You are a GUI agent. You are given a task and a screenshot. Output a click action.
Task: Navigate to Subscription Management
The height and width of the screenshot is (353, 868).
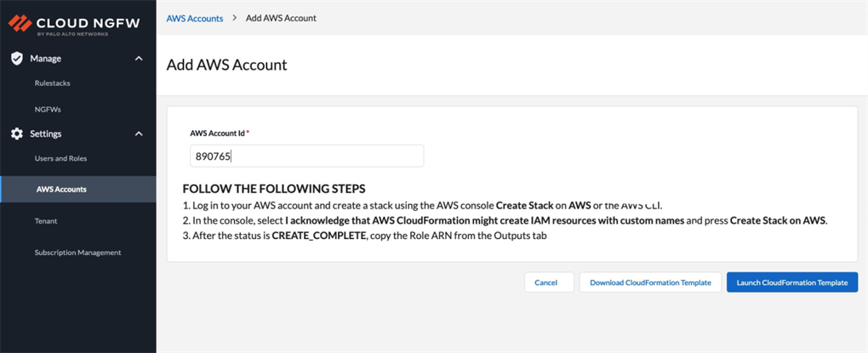click(77, 253)
